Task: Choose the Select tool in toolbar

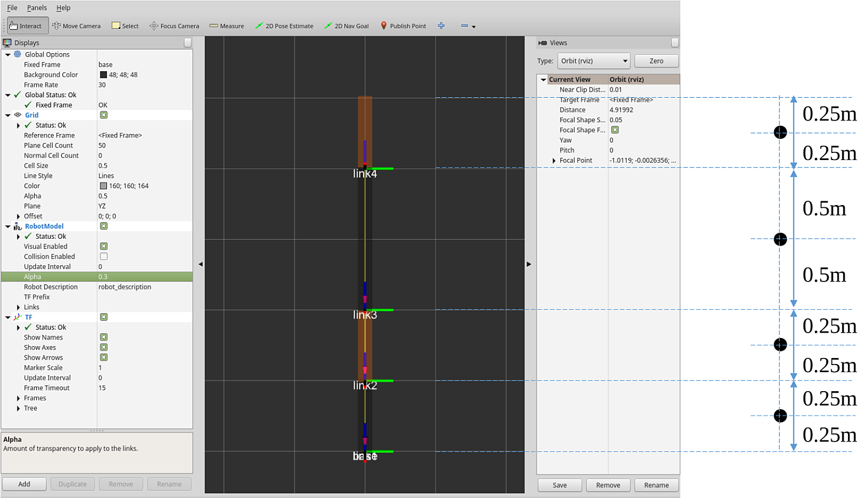Action: pos(125,26)
